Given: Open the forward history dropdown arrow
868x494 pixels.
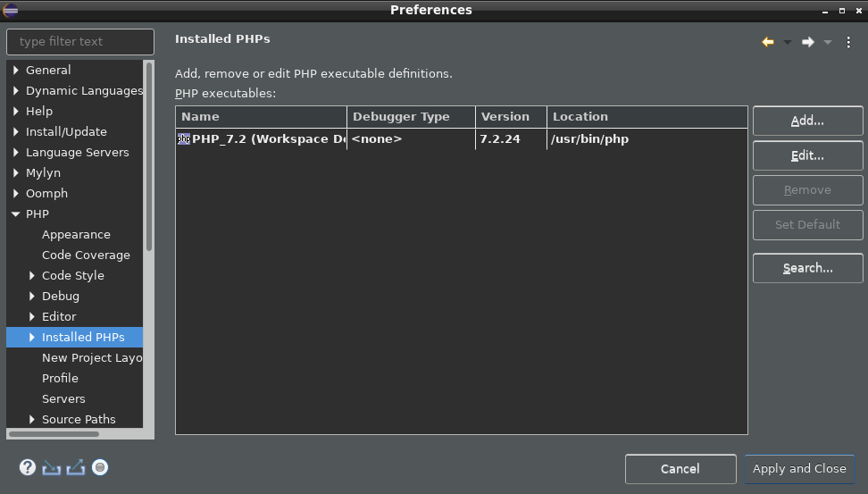Looking at the screenshot, I should 828,42.
